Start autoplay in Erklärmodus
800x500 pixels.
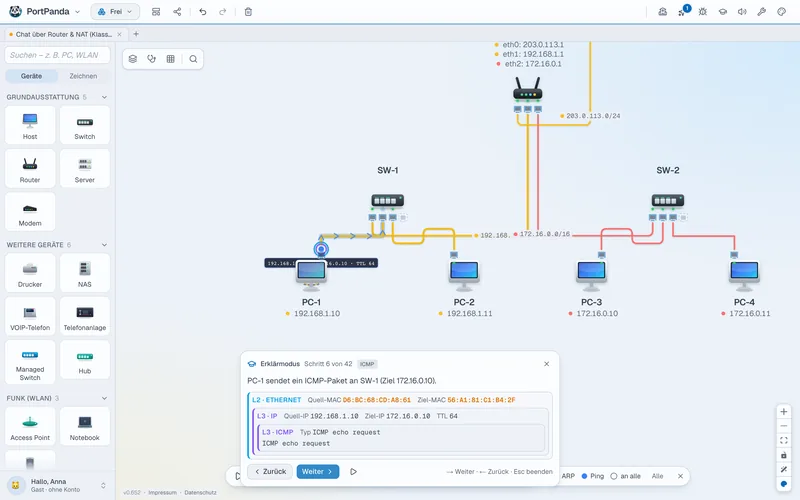pyautogui.click(x=353, y=471)
